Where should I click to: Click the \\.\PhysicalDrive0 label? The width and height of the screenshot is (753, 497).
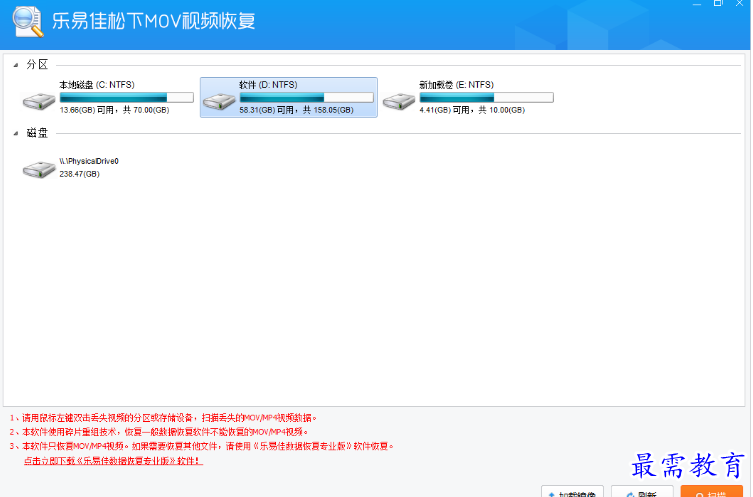[x=89, y=161]
